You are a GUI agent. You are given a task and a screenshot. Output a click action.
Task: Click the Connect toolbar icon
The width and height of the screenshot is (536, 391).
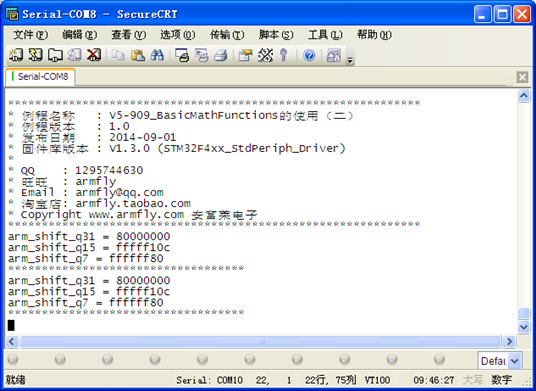pos(15,55)
